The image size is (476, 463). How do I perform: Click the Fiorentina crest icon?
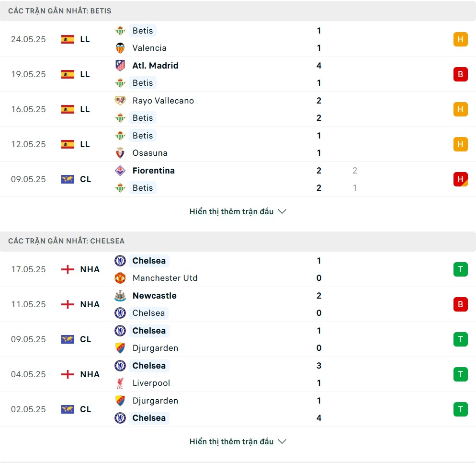tap(120, 171)
